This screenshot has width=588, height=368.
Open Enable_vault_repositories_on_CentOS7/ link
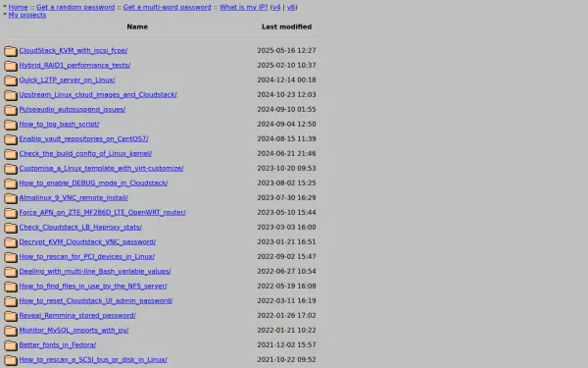tap(83, 138)
